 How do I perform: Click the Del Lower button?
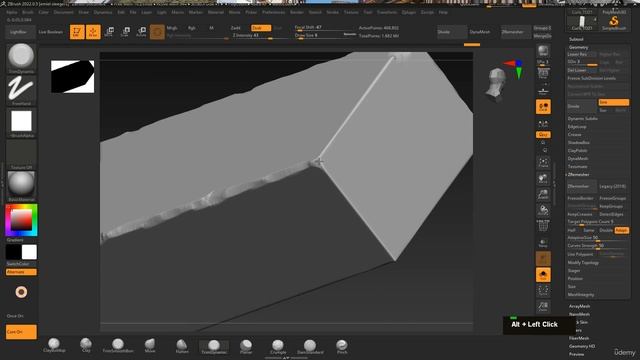pyautogui.click(x=582, y=70)
